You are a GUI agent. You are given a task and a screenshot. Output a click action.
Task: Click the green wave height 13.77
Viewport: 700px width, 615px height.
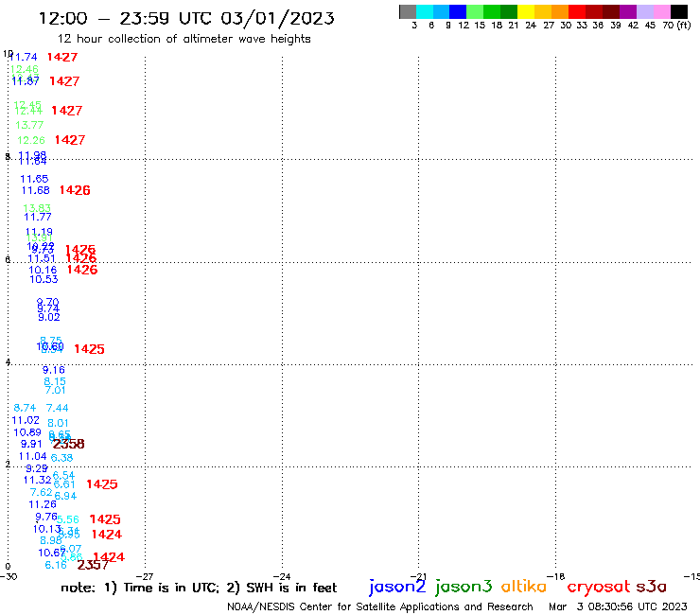tap(29, 125)
